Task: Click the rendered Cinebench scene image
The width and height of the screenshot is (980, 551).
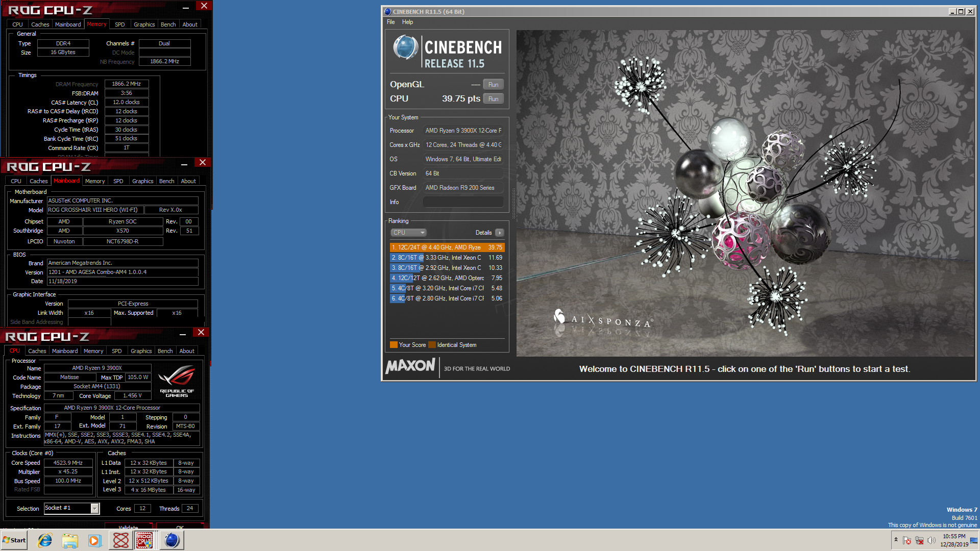Action: (746, 193)
